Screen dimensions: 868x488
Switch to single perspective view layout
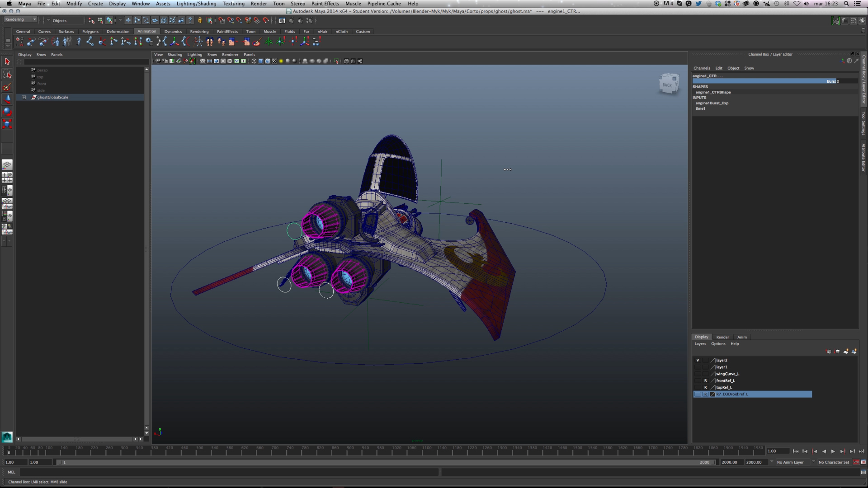point(7,165)
